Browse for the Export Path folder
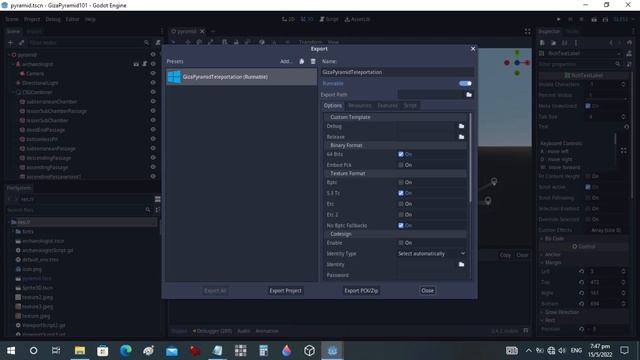This screenshot has width=640, height=360. coord(469,95)
